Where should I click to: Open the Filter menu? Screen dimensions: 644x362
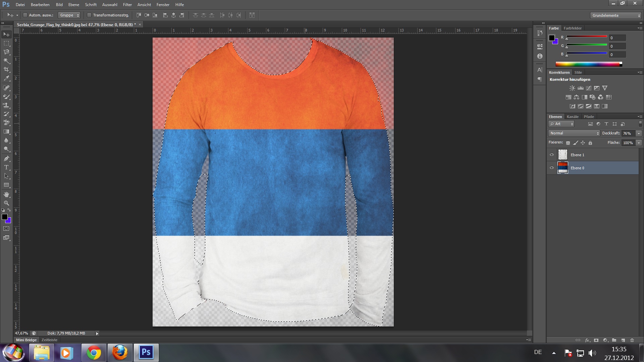(x=127, y=5)
